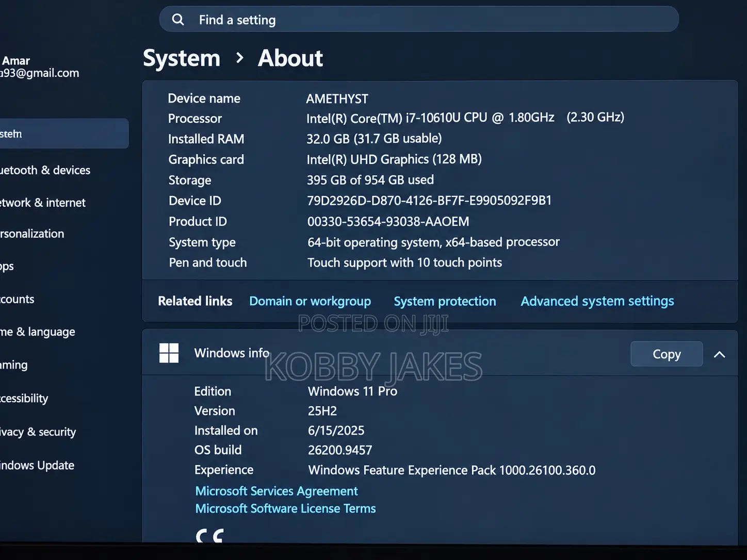Click the Storage label
747x560 pixels.
click(190, 180)
